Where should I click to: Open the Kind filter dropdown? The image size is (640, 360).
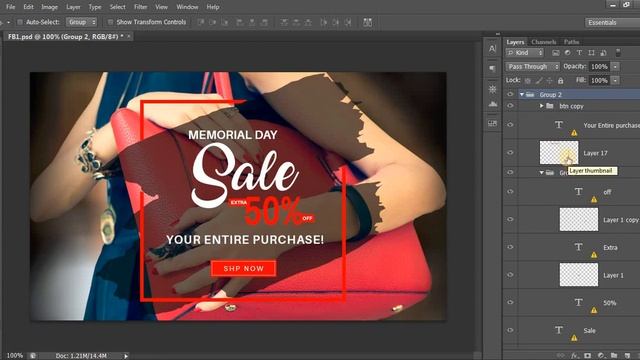[525, 53]
